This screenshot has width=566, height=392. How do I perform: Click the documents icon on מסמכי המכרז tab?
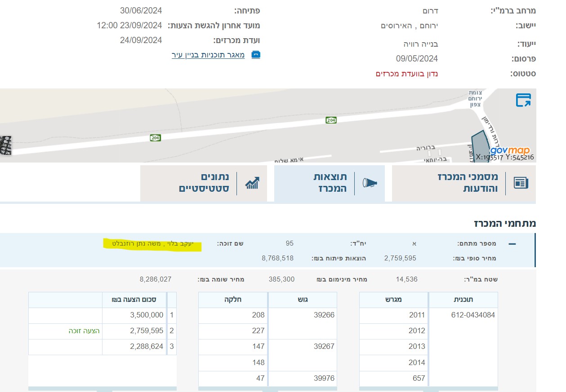(x=521, y=183)
